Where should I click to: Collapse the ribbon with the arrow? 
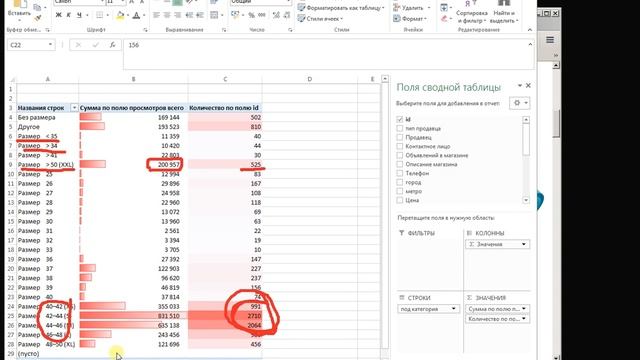pos(529,30)
